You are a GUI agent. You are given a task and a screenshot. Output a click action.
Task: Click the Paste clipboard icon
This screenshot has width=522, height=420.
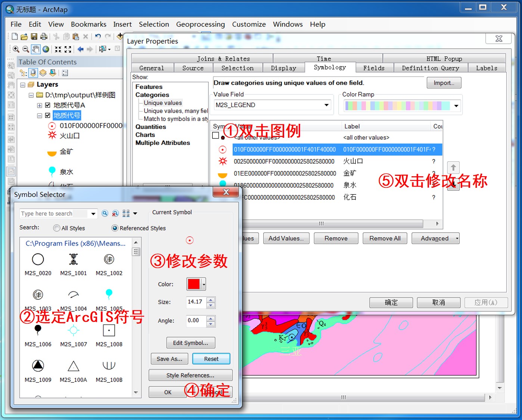[76, 36]
